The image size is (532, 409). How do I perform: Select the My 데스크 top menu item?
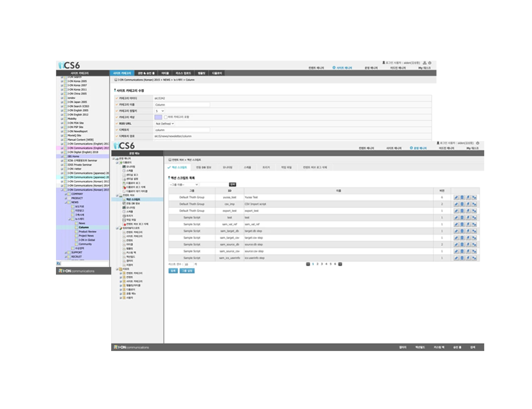tap(424, 69)
